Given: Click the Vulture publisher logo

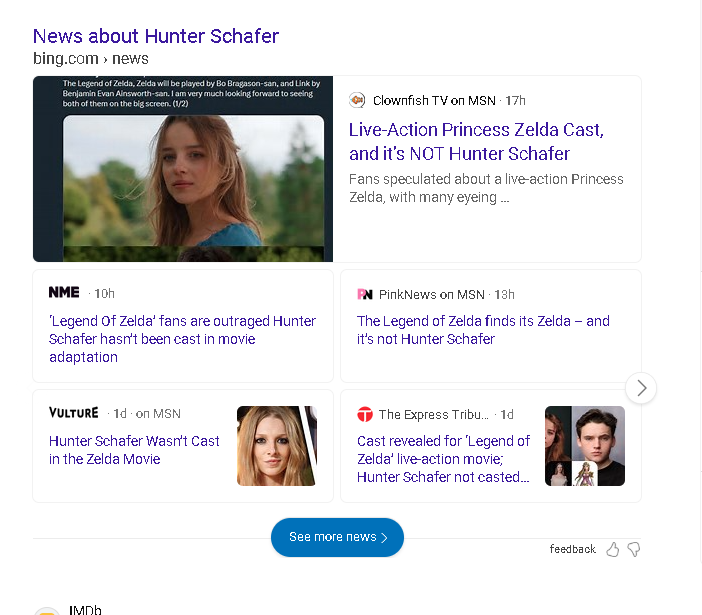Looking at the screenshot, I should click(x=74, y=413).
